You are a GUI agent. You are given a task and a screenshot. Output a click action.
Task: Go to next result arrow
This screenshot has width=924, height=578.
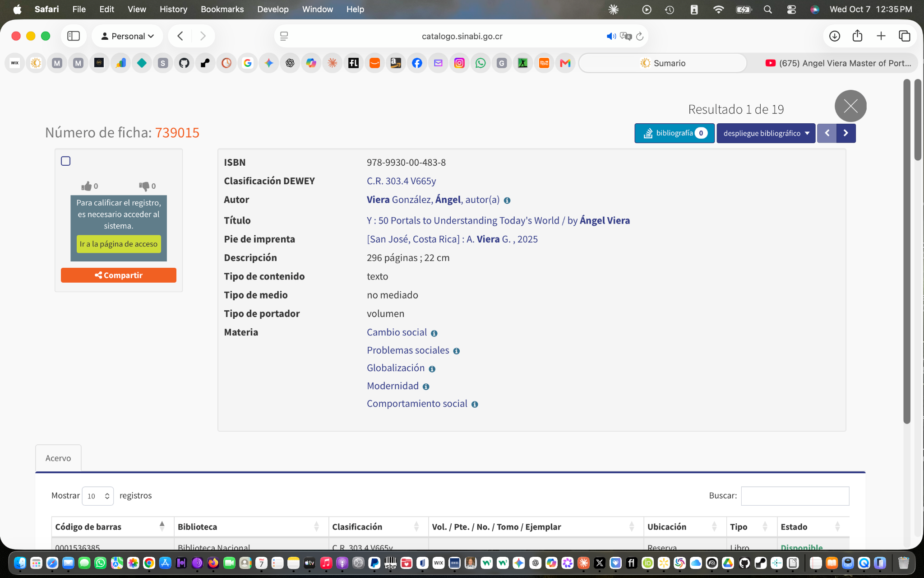846,133
